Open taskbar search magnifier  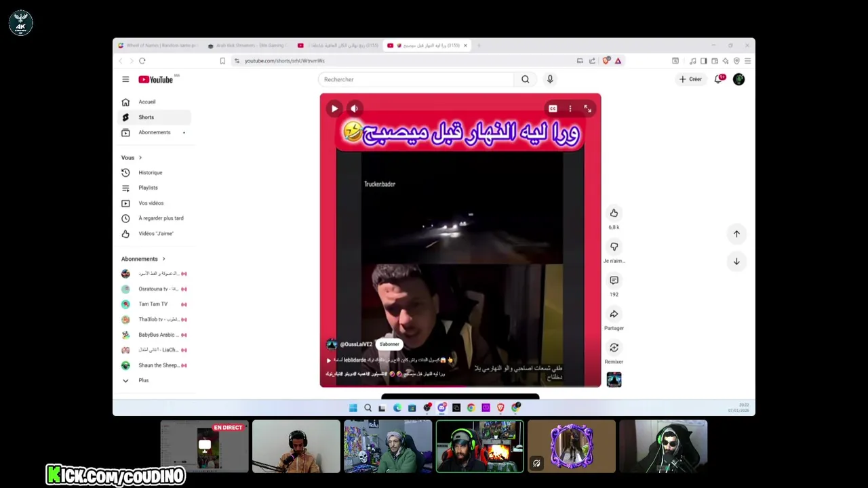[368, 408]
